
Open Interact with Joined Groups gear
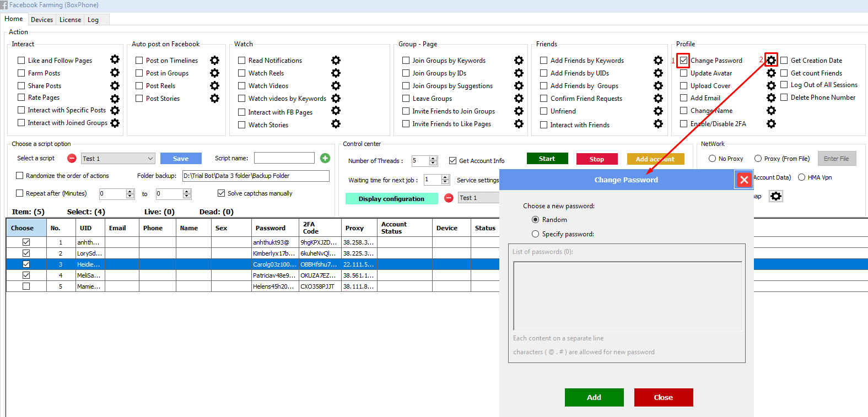(x=115, y=123)
